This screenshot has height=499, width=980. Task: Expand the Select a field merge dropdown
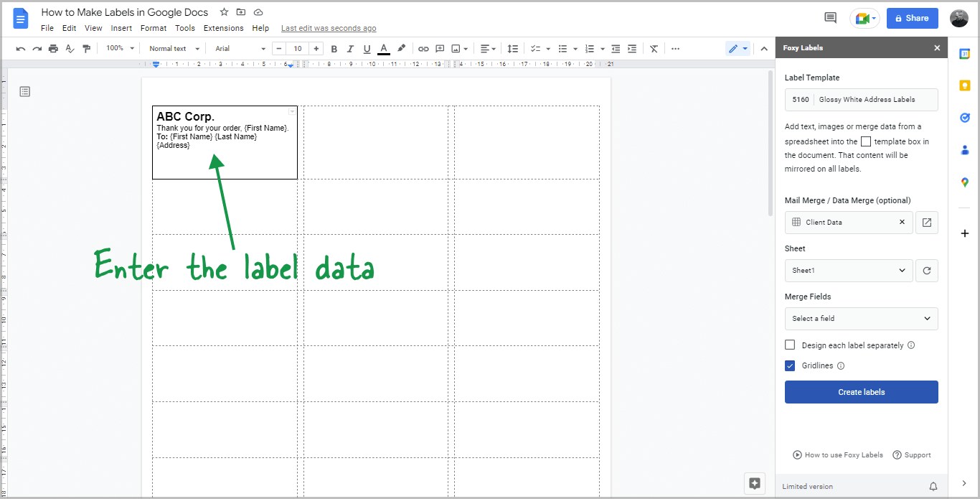coord(861,318)
